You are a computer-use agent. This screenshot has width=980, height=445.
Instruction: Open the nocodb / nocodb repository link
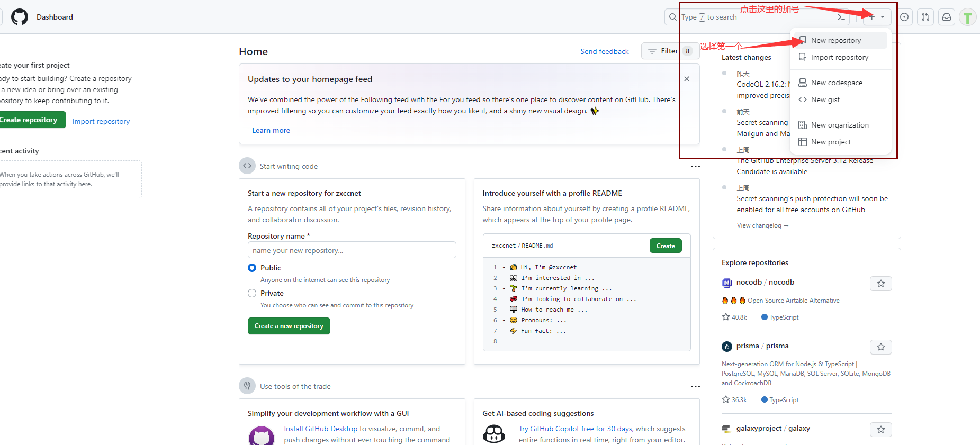[x=765, y=283]
